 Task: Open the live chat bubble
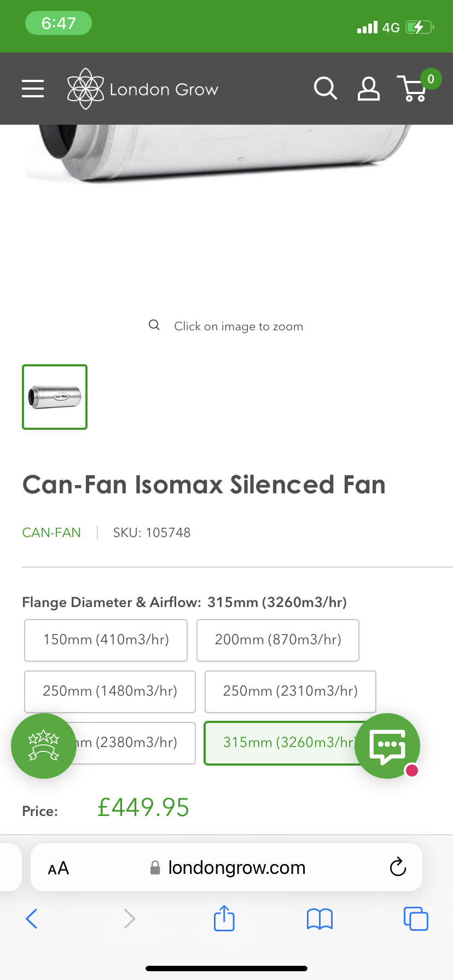(x=387, y=745)
